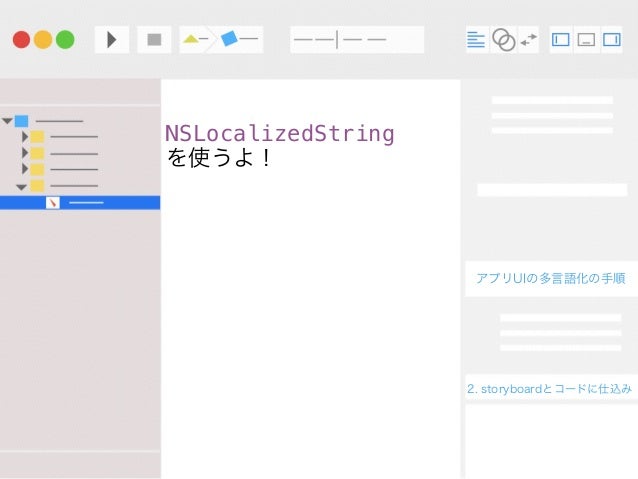The width and height of the screenshot is (638, 479).
Task: Collapse the fourth yellow folder triangle
Action: [x=21, y=187]
